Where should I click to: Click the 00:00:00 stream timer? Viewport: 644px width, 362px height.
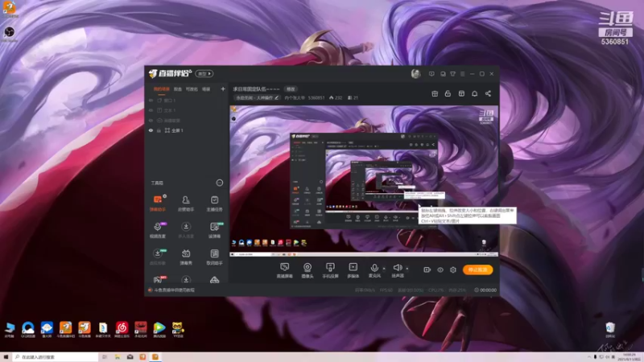(488, 290)
